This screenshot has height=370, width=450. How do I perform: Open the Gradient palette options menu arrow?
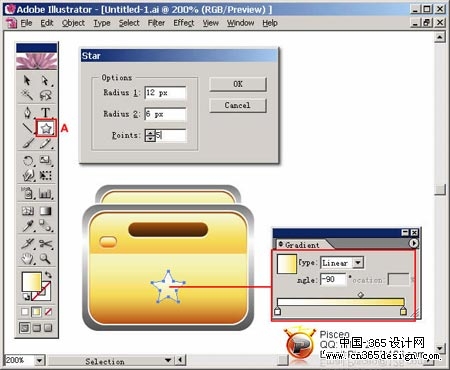[414, 243]
